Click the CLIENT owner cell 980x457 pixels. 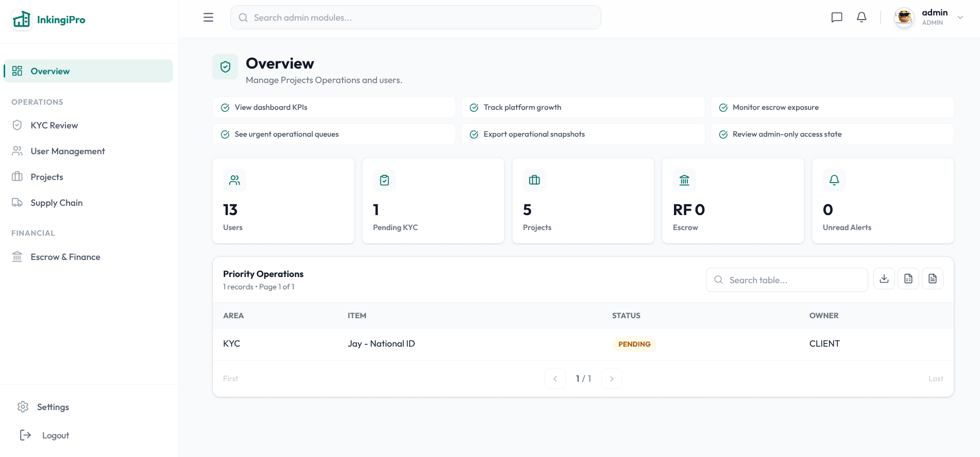tap(824, 344)
